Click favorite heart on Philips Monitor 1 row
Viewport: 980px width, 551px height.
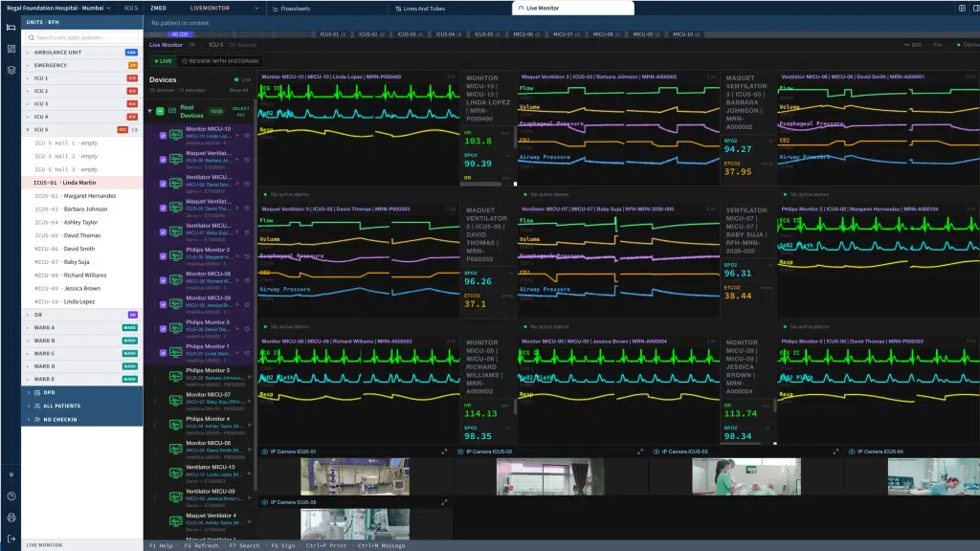click(247, 353)
